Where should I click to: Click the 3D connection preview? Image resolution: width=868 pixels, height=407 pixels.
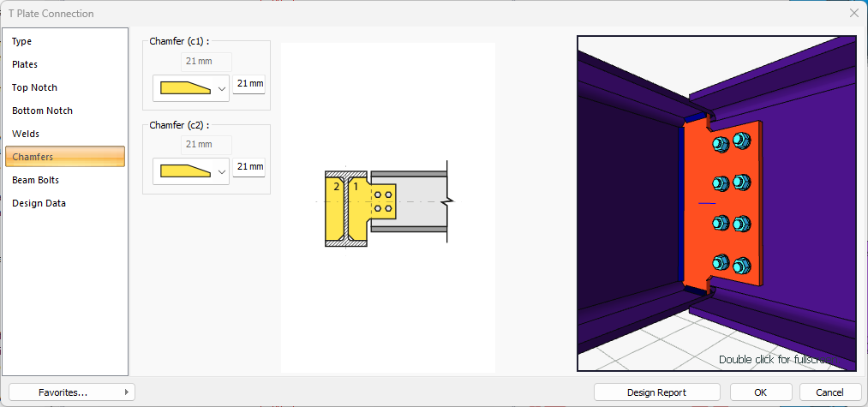coord(717,203)
